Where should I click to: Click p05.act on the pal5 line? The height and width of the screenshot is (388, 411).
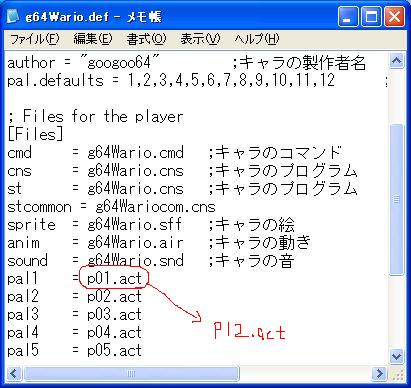tap(114, 351)
